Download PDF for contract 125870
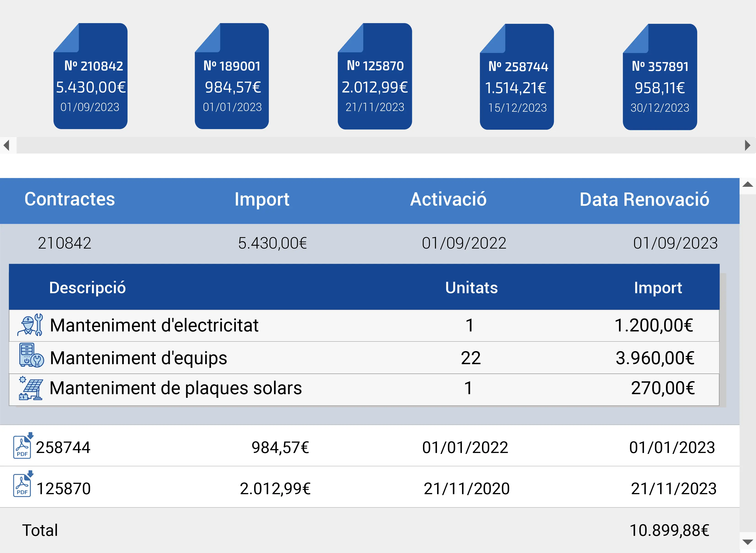This screenshot has width=756, height=553. [23, 484]
